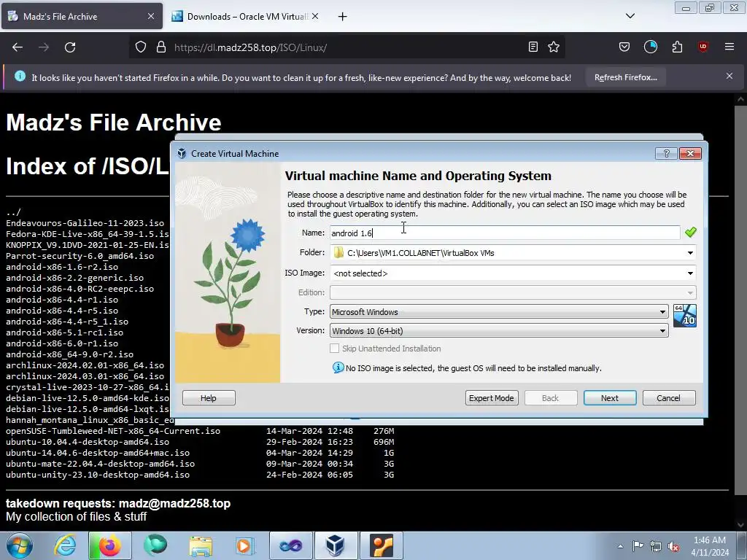The width and height of the screenshot is (747, 560).
Task: Close the Downloads – Oracle VM VirtualBox tab
Action: click(315, 16)
